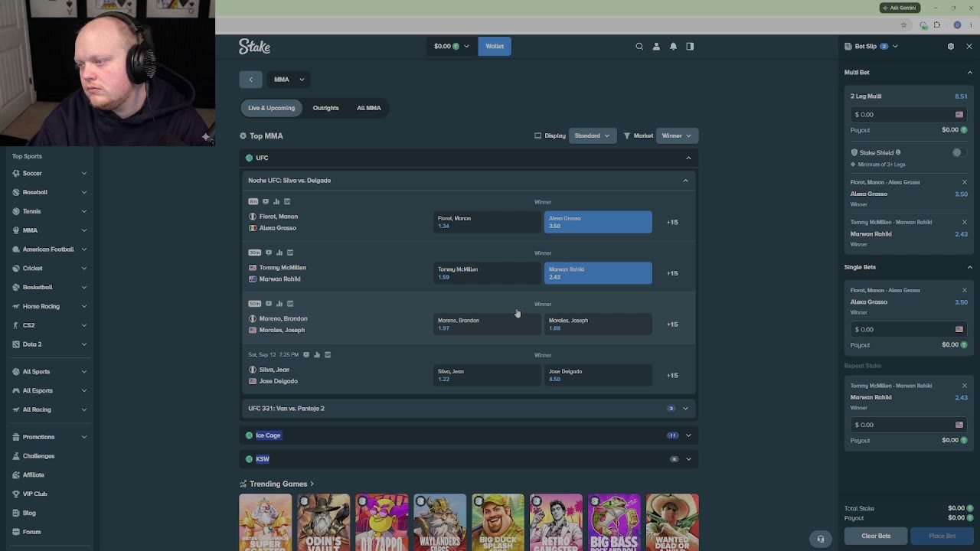This screenshot has height=551, width=980.
Task: Click the live support headset icon
Action: (821, 539)
